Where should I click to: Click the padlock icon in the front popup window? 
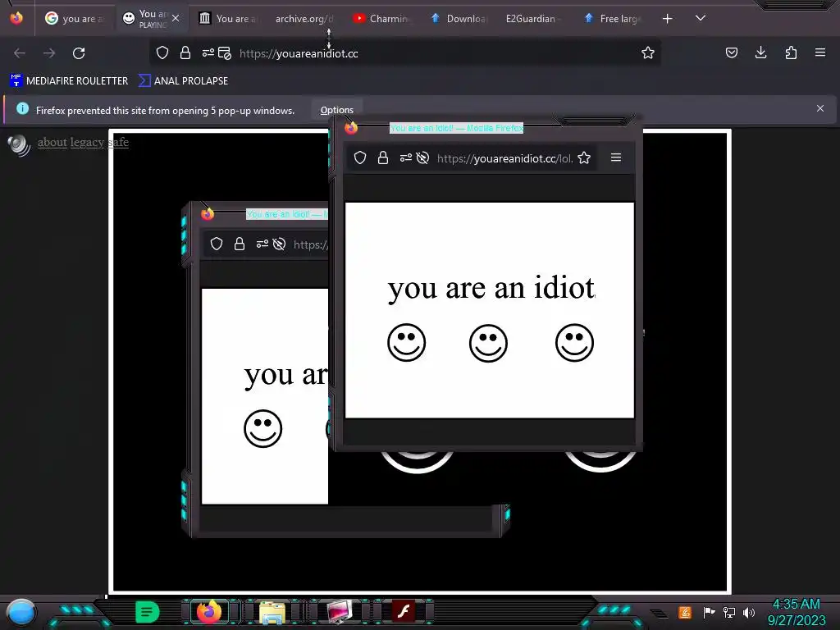click(x=382, y=157)
